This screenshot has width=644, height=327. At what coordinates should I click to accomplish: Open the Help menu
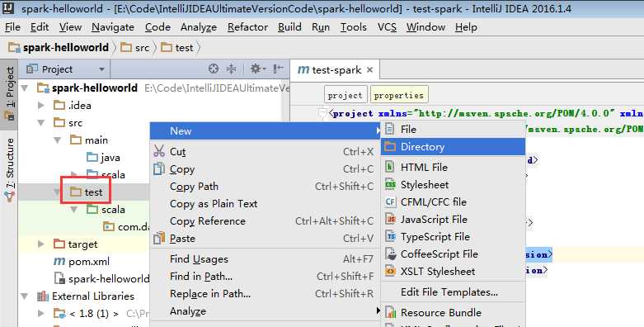pos(466,27)
